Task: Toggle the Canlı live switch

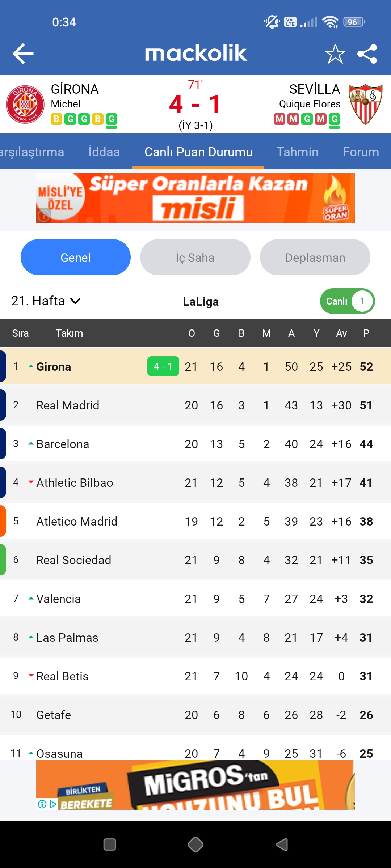Action: pos(347,301)
